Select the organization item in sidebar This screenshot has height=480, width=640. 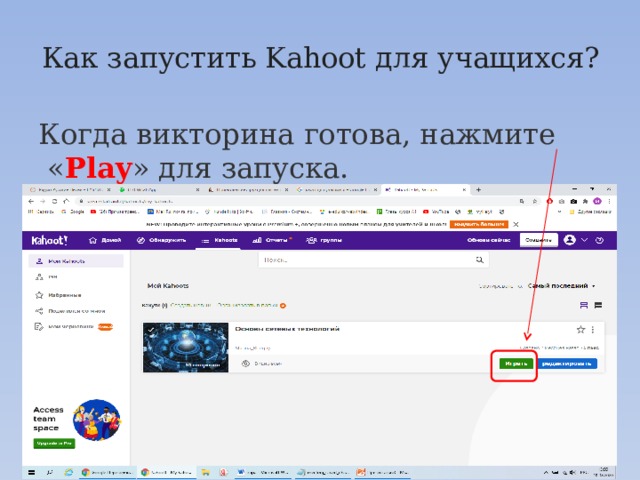coord(47,277)
